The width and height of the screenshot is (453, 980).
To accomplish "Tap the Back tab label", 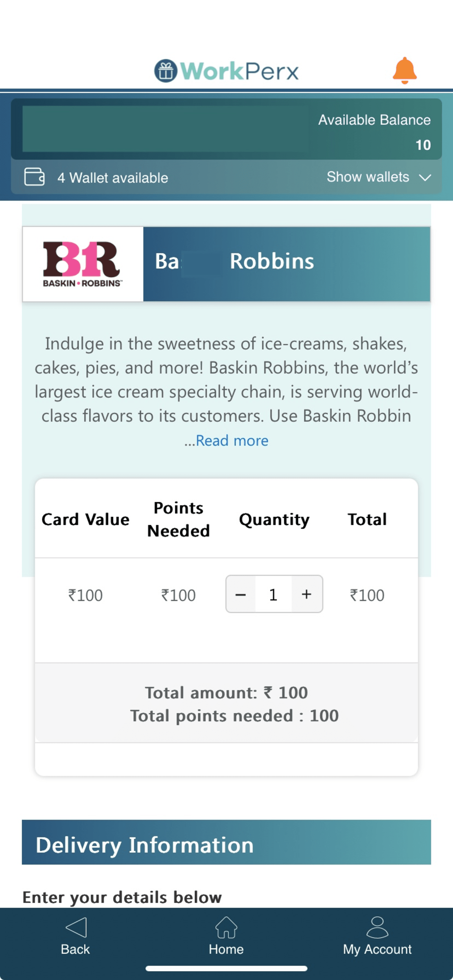I will 75,949.
